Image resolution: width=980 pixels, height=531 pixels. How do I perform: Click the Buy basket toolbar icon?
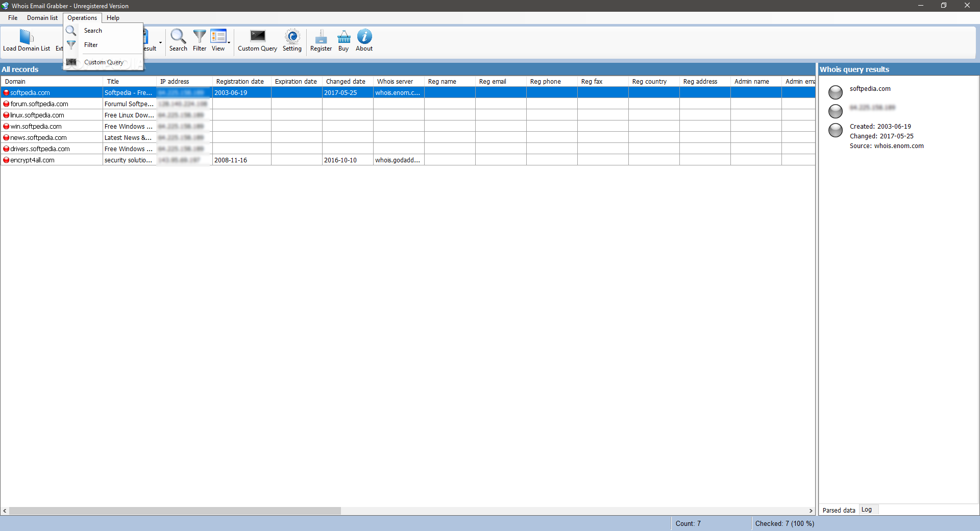(344, 36)
